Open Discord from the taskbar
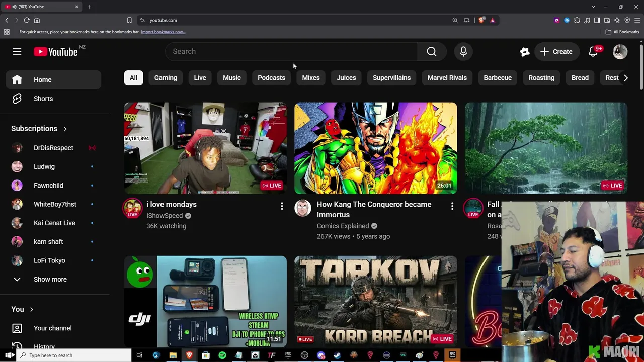644x362 pixels. coord(321,355)
